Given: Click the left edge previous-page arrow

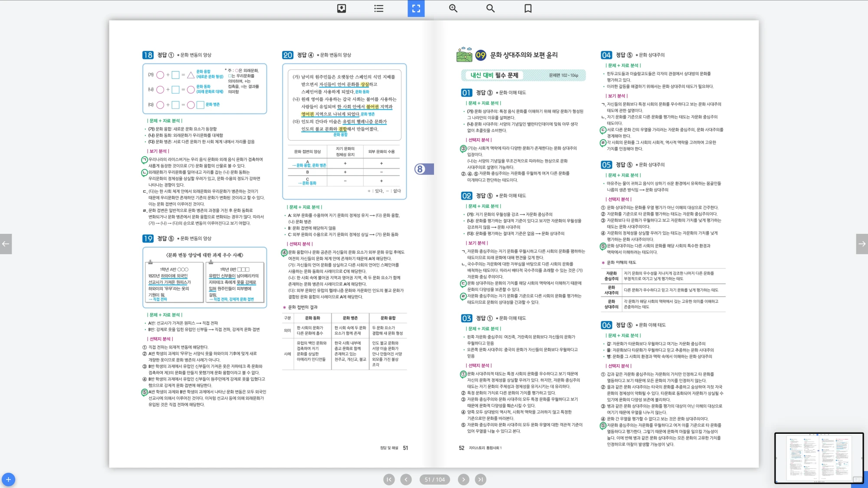Looking at the screenshot, I should point(6,244).
